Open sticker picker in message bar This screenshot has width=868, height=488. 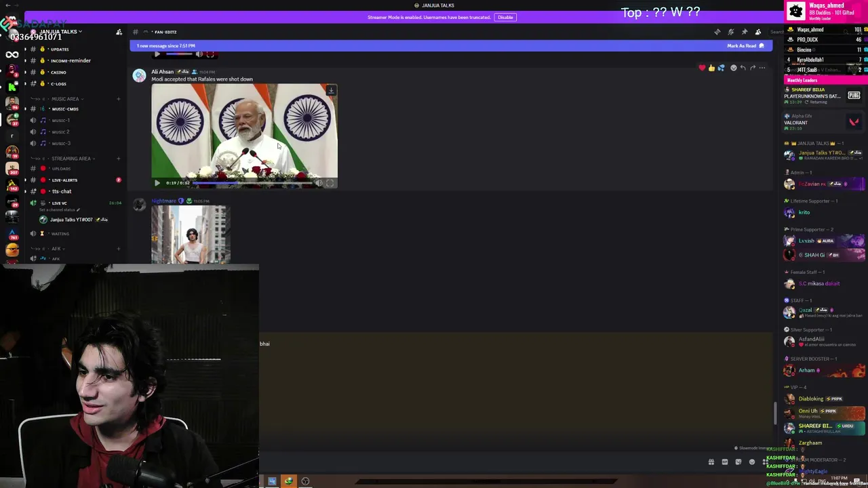click(738, 462)
